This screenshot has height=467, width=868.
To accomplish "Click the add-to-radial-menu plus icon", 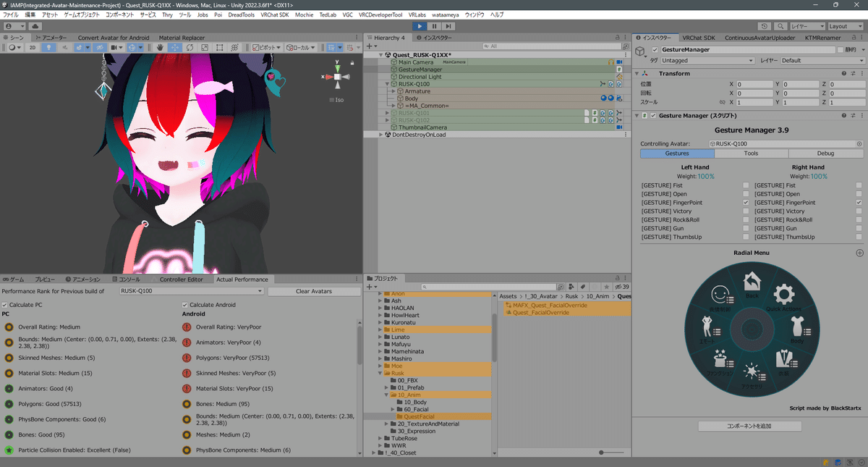I will click(x=859, y=253).
